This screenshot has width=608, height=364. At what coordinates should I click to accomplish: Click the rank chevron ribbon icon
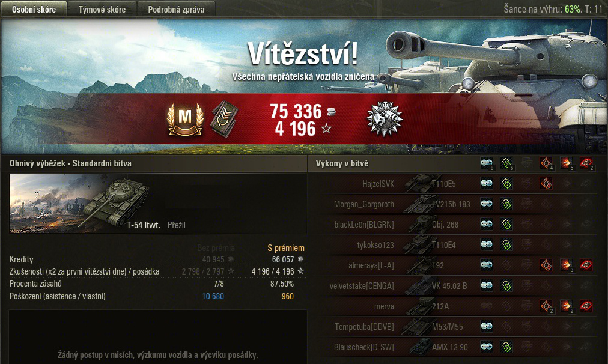coord(224,118)
